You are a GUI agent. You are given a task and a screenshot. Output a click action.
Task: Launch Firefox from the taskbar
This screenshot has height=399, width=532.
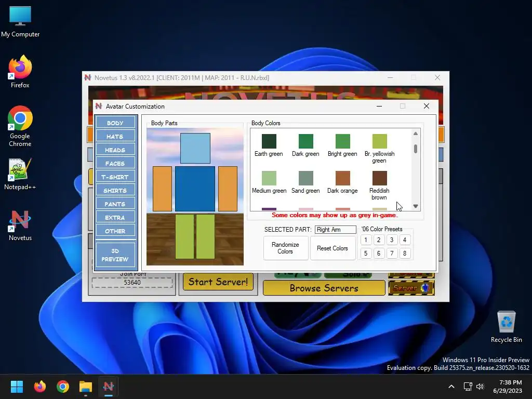(x=39, y=387)
